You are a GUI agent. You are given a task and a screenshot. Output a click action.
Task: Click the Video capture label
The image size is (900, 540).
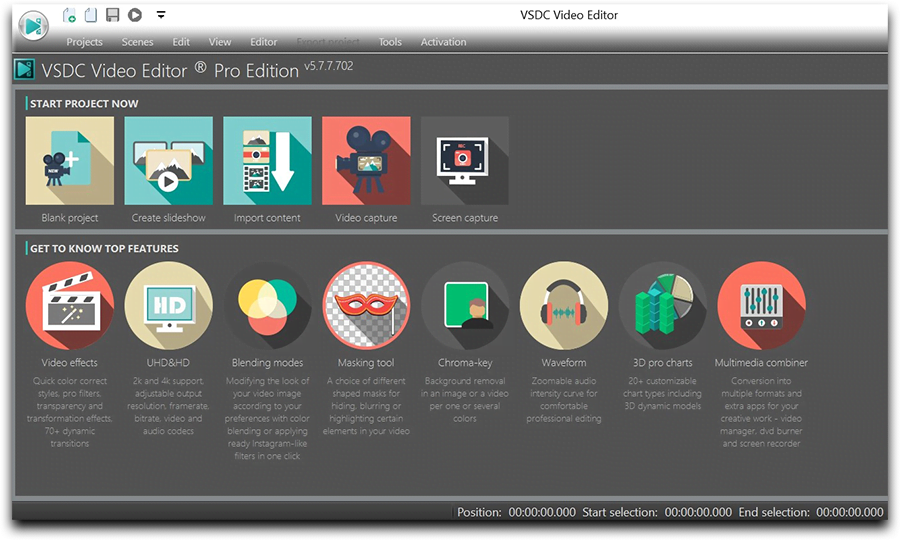[366, 218]
